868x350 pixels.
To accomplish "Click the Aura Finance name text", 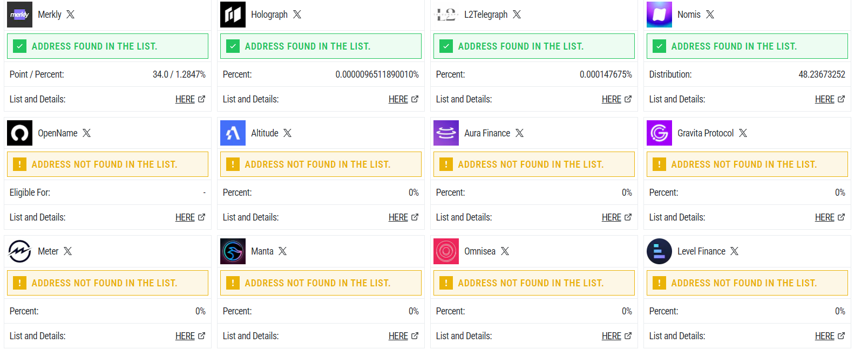I will [487, 133].
